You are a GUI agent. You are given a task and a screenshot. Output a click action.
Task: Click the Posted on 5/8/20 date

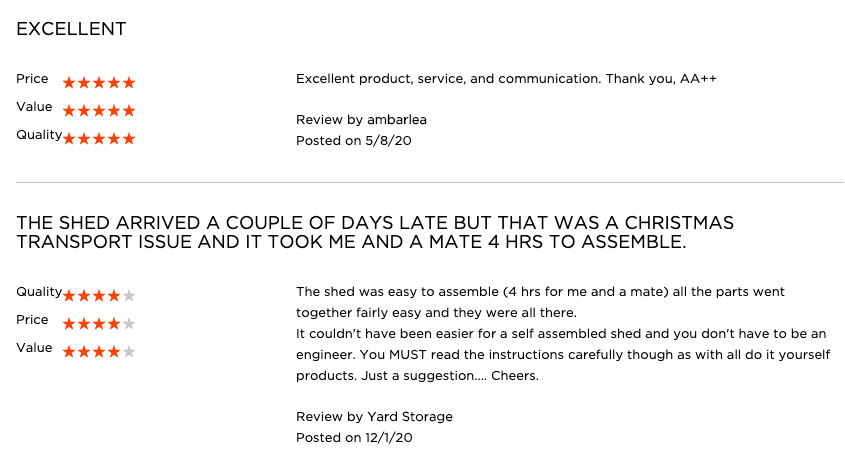[x=353, y=141]
